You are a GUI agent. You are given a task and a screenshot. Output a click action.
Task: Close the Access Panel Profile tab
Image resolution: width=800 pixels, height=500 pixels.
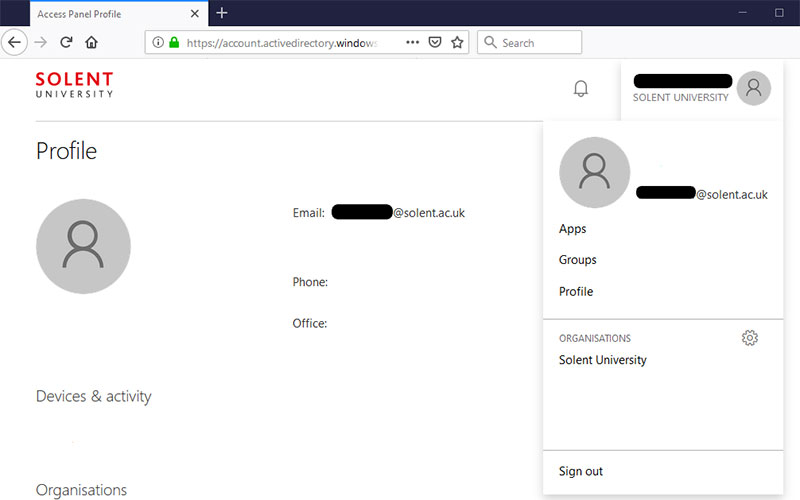[194, 14]
